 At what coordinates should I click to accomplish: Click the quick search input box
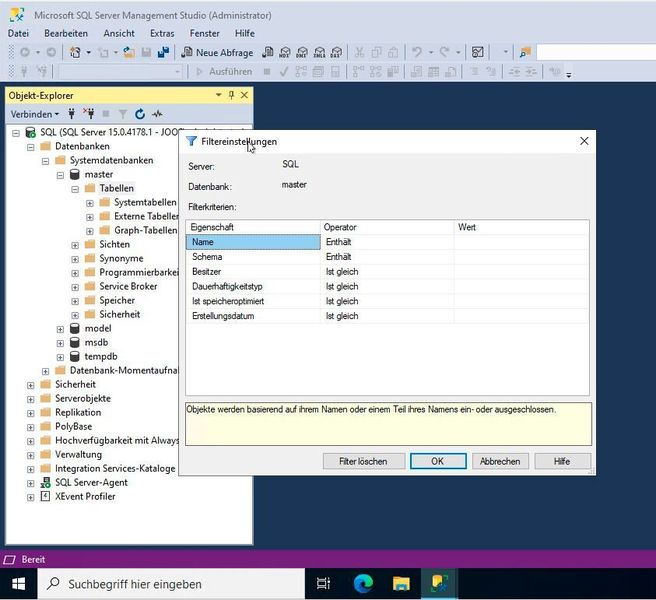tap(596, 52)
